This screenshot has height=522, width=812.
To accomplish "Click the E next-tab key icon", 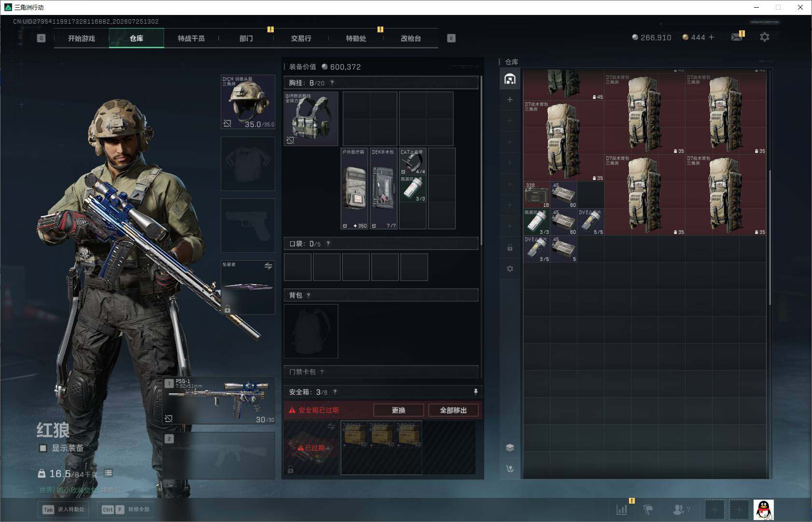I will [x=451, y=38].
